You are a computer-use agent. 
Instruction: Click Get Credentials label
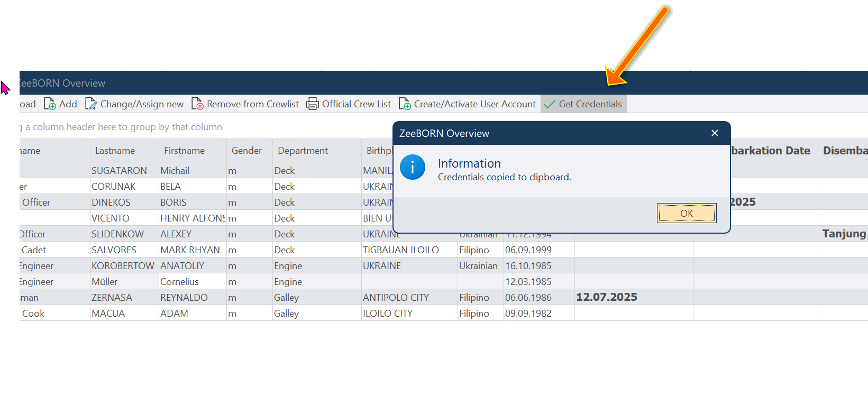(x=590, y=104)
